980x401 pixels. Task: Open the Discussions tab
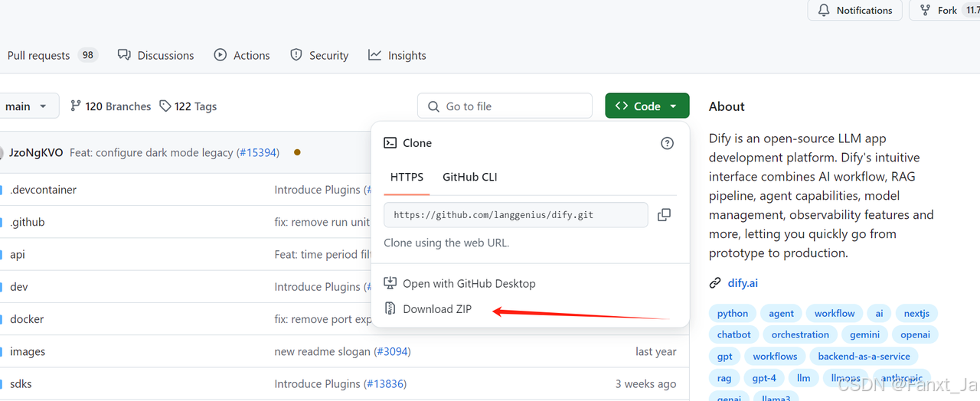click(x=156, y=55)
